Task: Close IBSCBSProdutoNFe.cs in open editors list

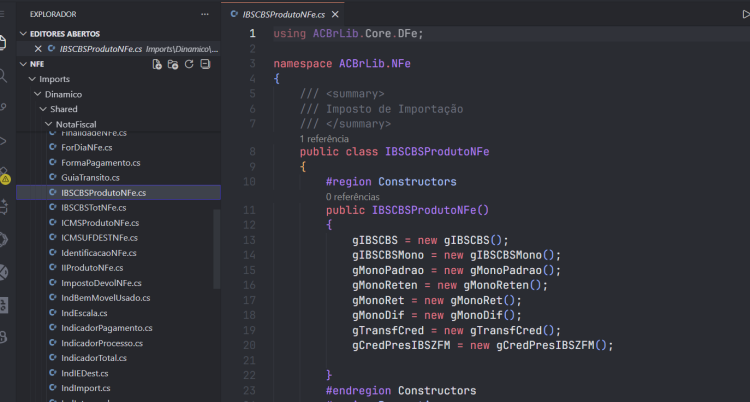Action: coord(38,49)
